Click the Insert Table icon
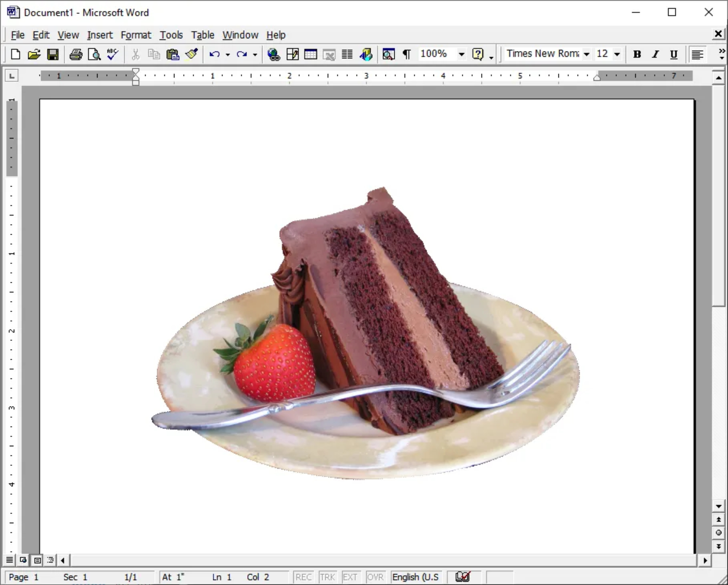The image size is (728, 585). coord(310,55)
